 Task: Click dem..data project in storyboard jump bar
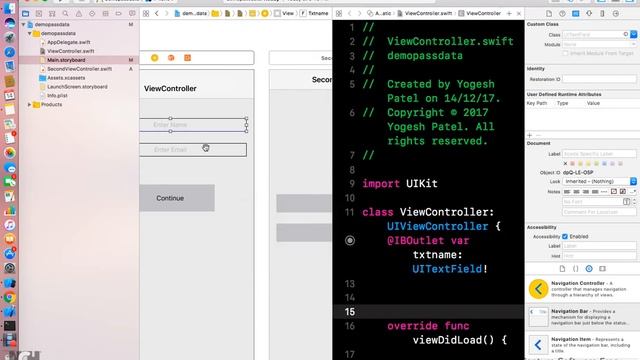pyautogui.click(x=191, y=13)
